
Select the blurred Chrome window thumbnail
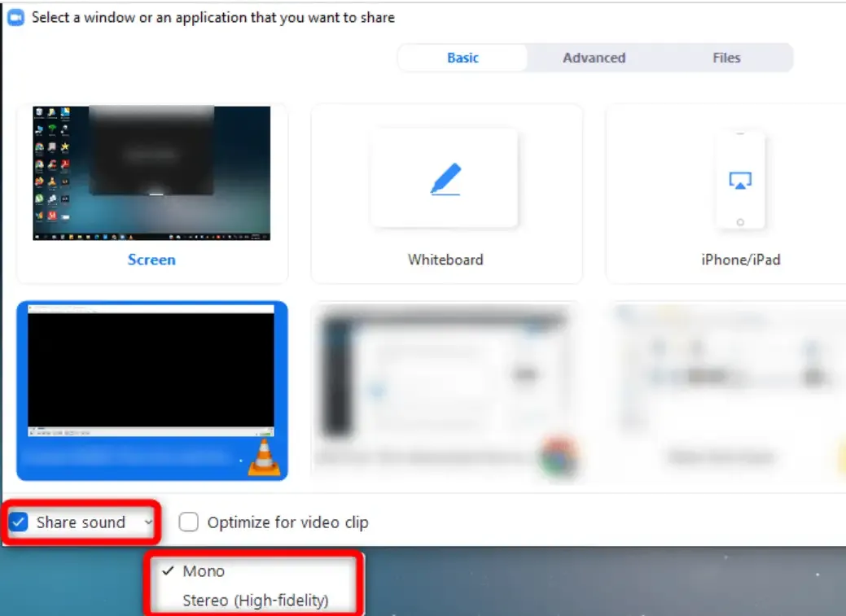point(445,391)
